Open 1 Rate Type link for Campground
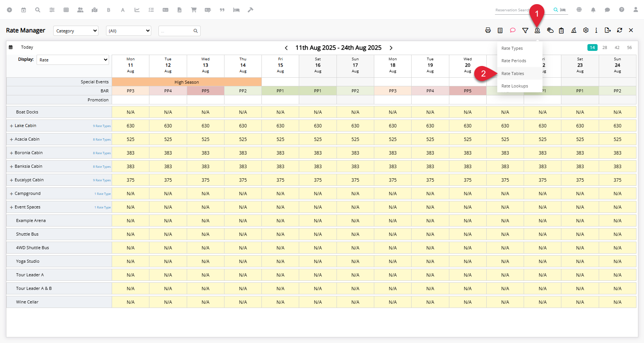This screenshot has width=644, height=343. click(103, 194)
